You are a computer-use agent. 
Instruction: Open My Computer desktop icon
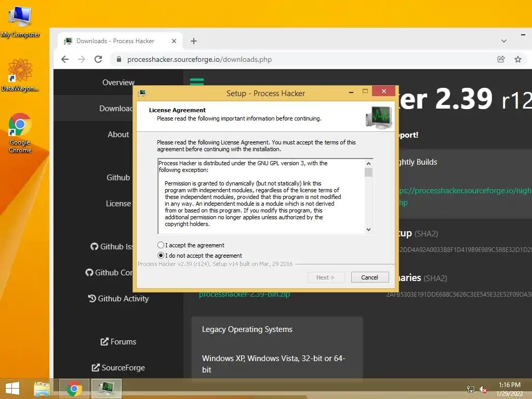(x=20, y=22)
